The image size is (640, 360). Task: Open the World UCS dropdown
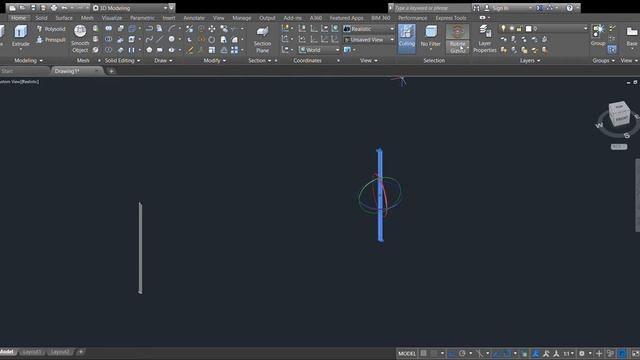319,50
